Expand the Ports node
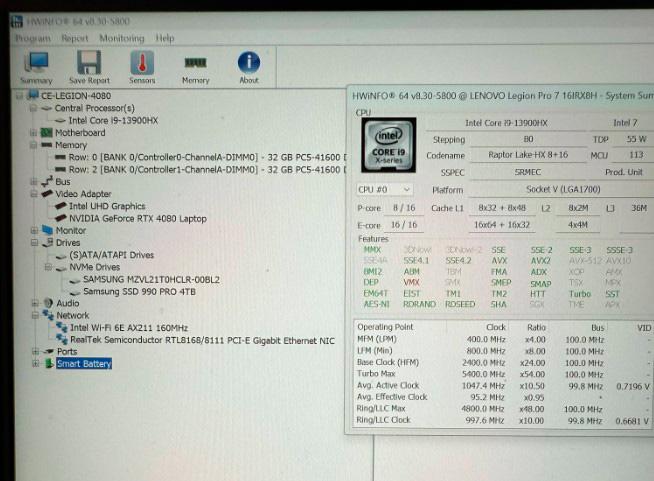 pos(35,352)
